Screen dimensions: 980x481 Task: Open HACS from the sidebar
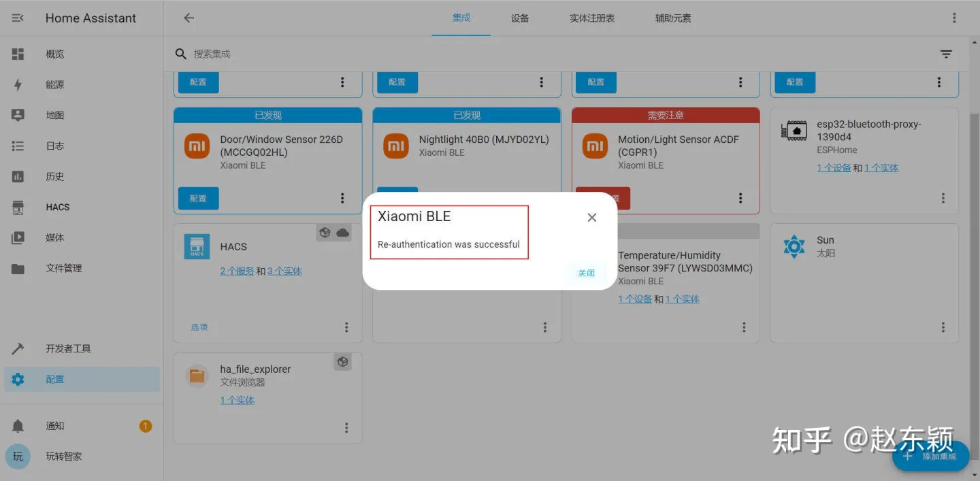click(x=82, y=208)
